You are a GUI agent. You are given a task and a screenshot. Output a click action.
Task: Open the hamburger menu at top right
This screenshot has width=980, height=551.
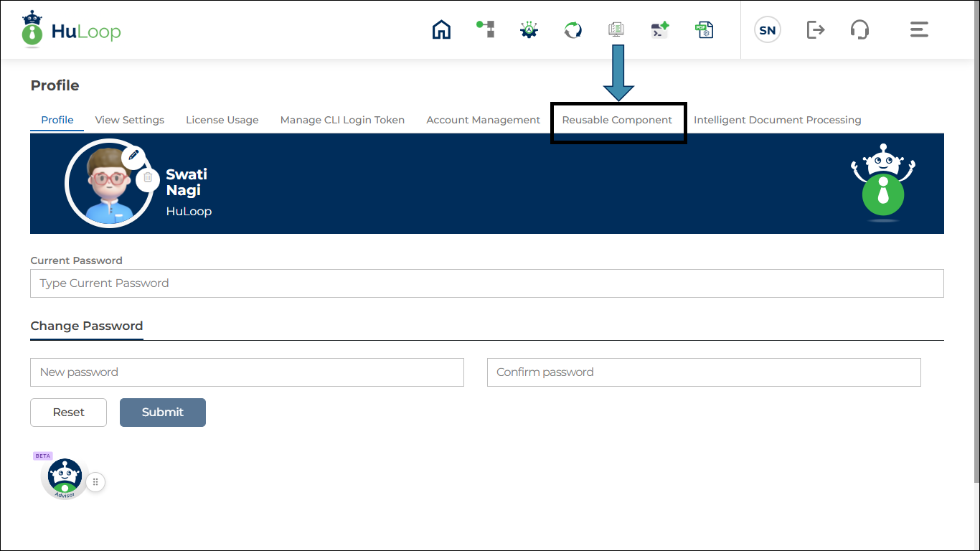pos(919,29)
